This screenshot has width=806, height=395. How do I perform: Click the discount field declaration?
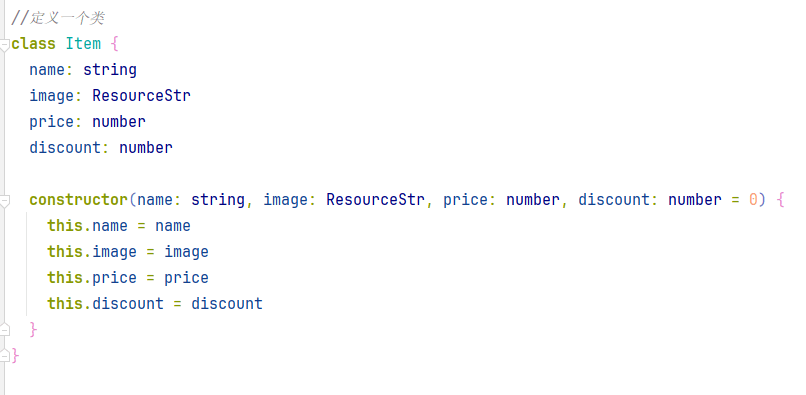(101, 148)
